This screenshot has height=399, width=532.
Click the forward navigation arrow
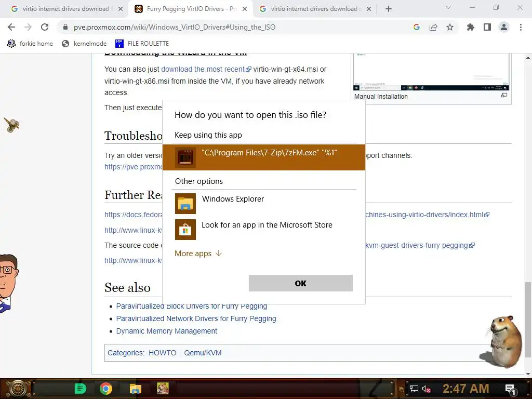point(28,27)
